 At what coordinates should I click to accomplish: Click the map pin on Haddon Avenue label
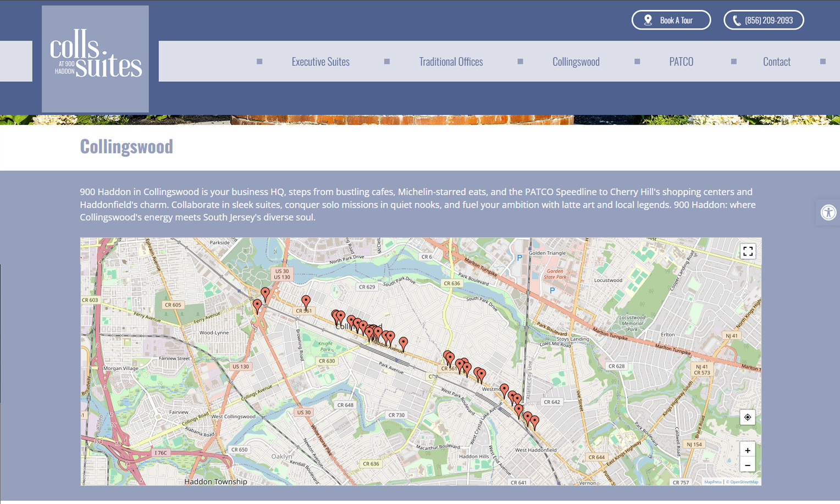tap(403, 343)
